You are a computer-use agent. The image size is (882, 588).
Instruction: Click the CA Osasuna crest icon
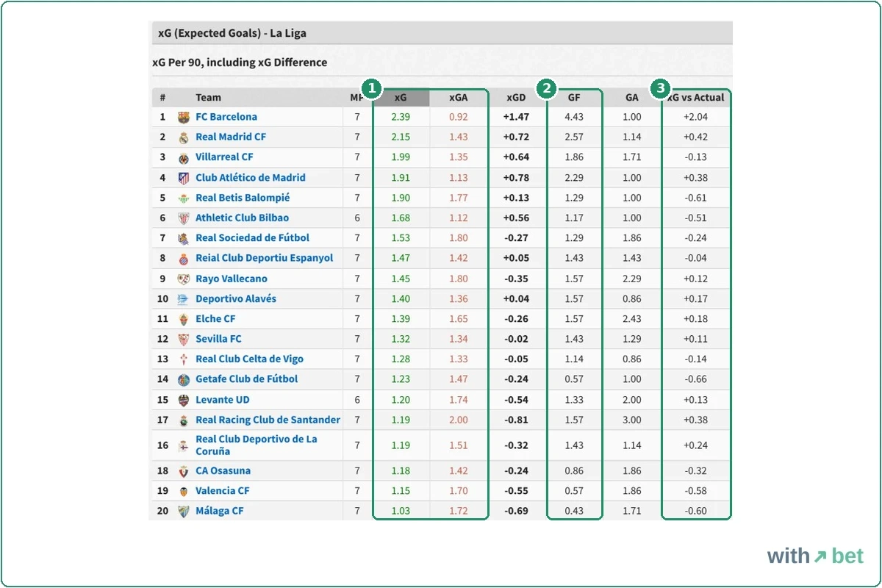pos(184,471)
